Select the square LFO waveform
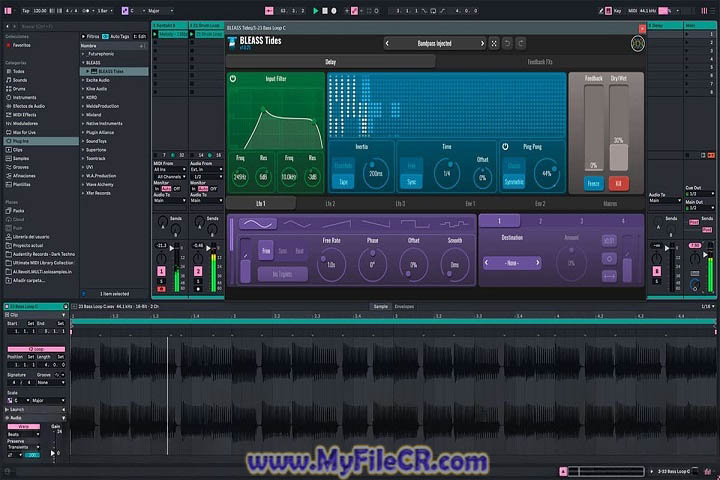The image size is (720, 480). [x=415, y=224]
